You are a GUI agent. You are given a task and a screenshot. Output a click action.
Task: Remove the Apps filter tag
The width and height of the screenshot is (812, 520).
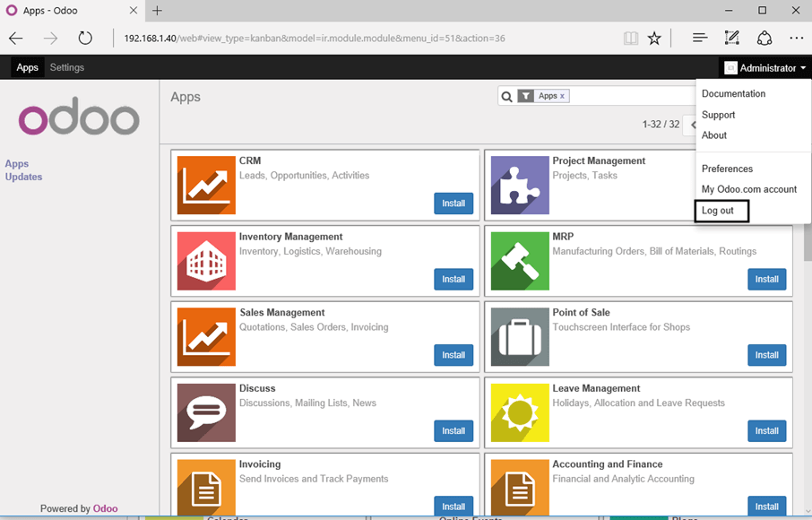coord(562,96)
